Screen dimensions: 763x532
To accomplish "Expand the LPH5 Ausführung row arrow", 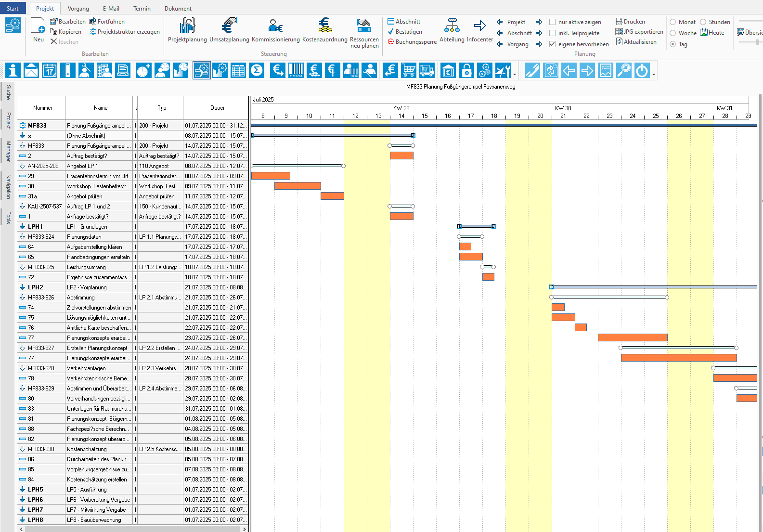I will [x=22, y=490].
